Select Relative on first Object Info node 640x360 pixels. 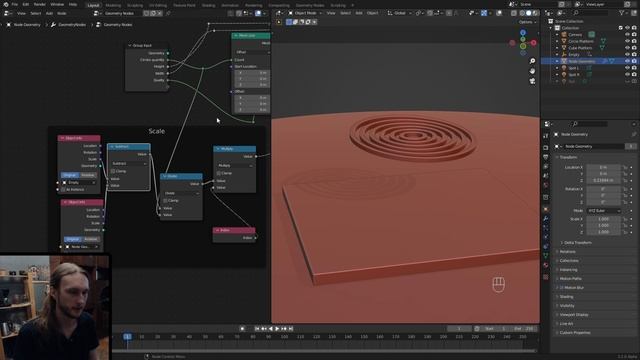[x=87, y=175]
